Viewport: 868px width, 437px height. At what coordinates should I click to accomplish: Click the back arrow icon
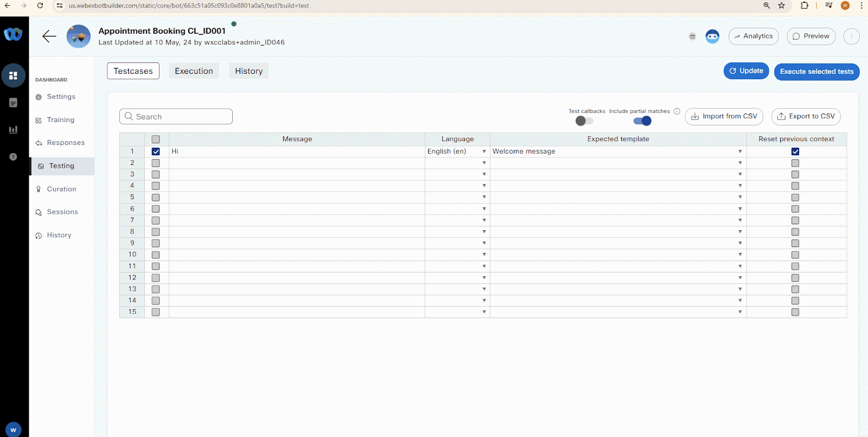49,36
